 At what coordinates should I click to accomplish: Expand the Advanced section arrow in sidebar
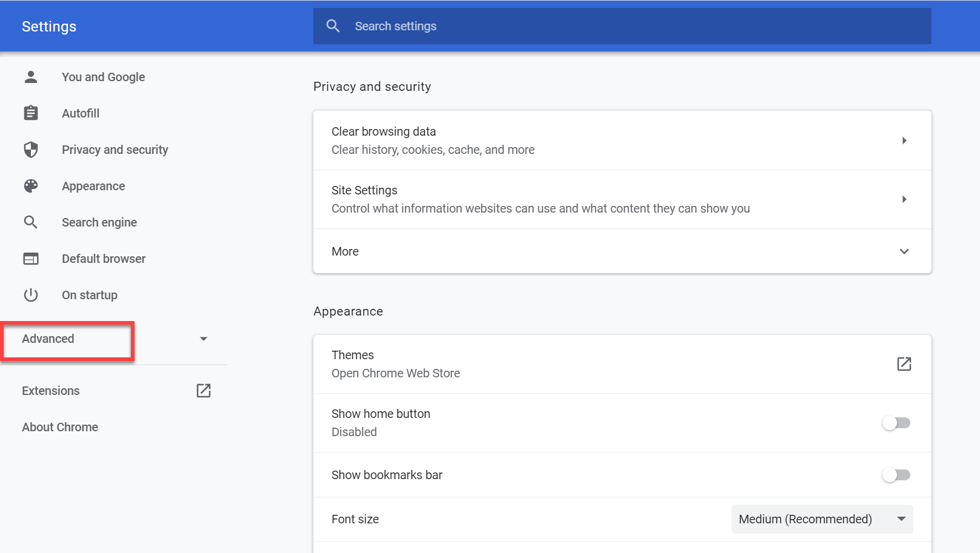tap(204, 339)
